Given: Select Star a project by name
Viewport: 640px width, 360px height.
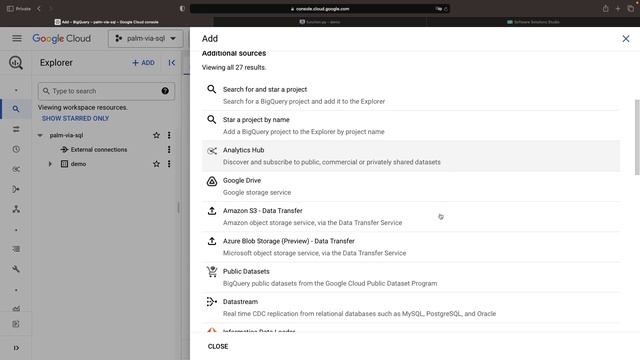Looking at the screenshot, I should click(411, 126).
